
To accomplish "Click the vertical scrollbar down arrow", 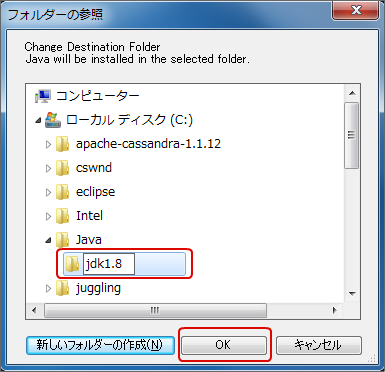I will pos(352,294).
